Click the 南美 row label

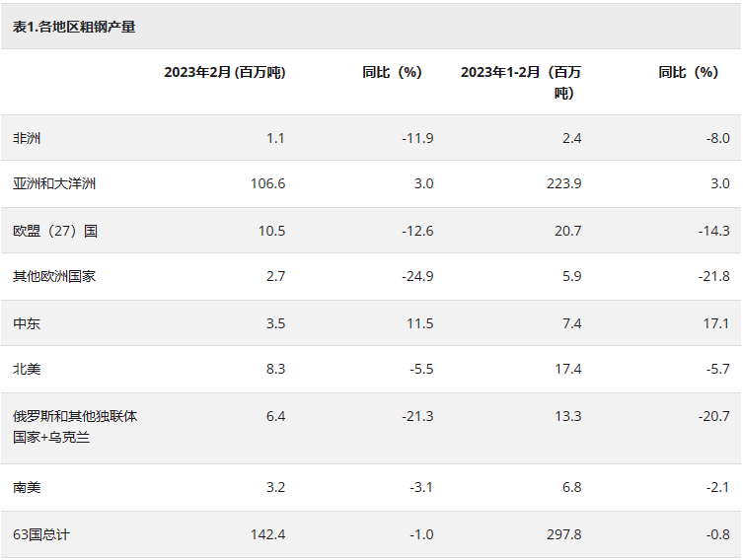click(x=28, y=487)
